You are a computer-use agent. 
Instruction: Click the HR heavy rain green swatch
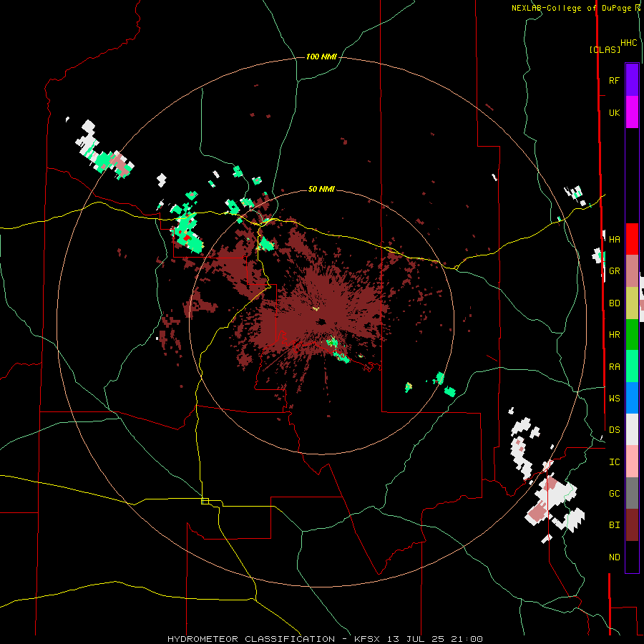(632, 335)
